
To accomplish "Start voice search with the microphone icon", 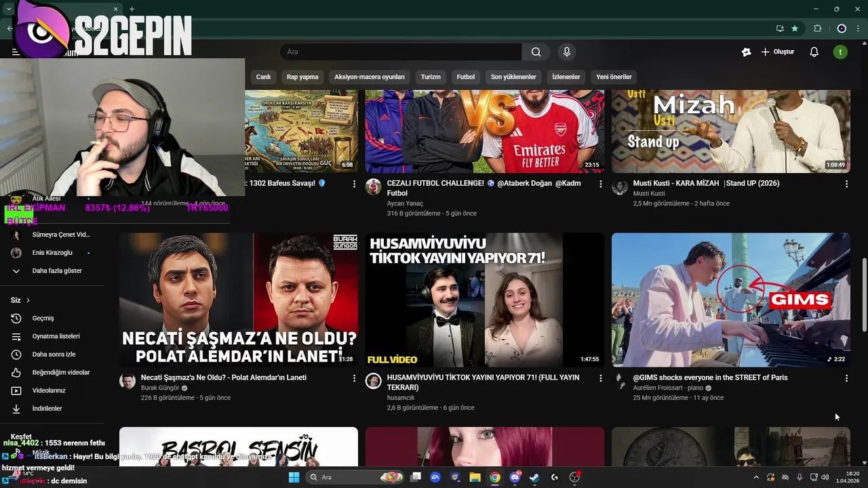I will (567, 52).
